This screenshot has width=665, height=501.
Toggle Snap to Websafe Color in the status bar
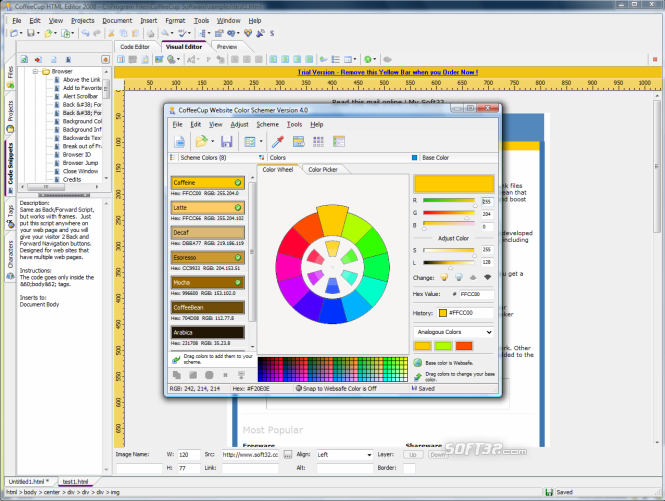point(336,388)
